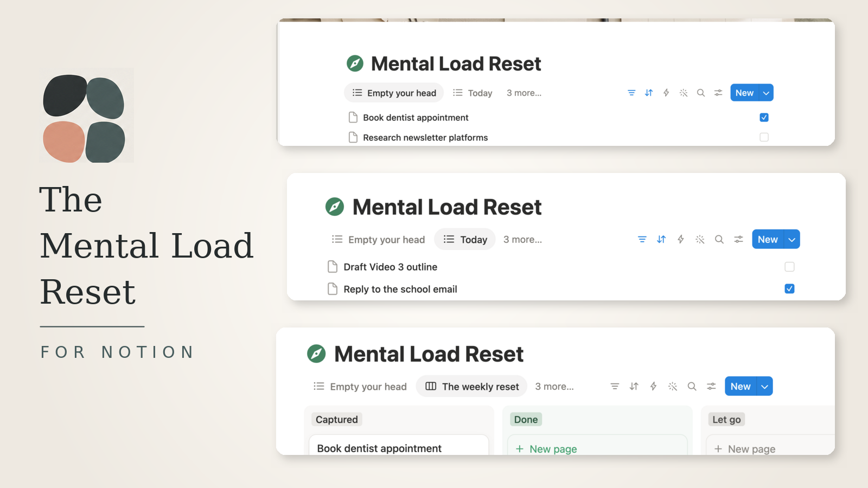The height and width of the screenshot is (488, 868).
Task: Click New button in bottom panel
Action: pos(741,386)
